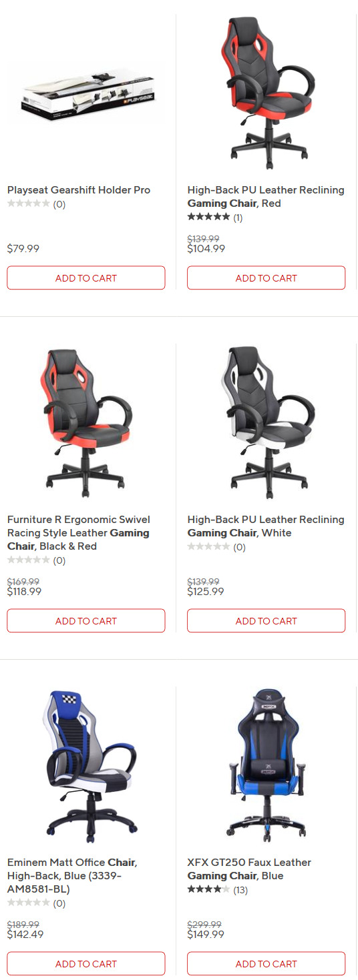Open the Playseat Gearshift Holder Pro title link
This screenshot has height=980, width=358.
[79, 190]
